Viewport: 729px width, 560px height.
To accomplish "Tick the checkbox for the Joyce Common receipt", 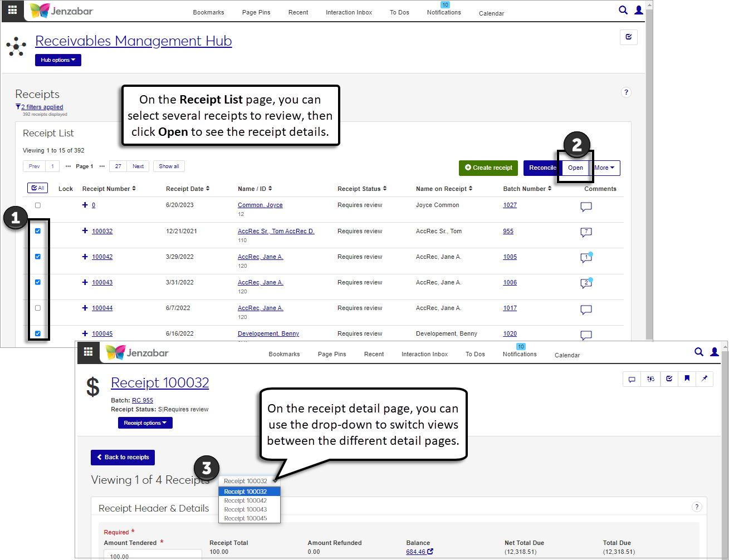I will point(38,205).
